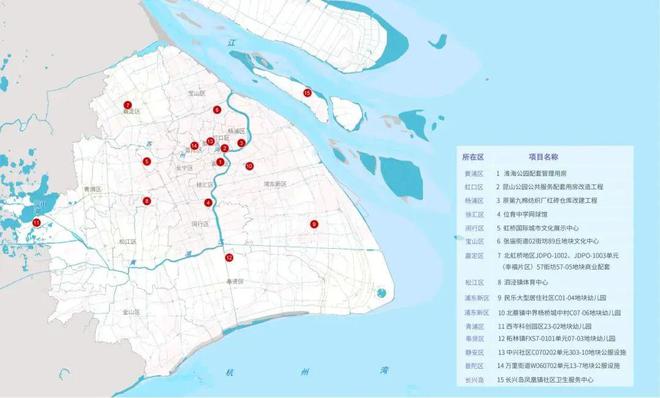Click red marker 3 by the river bend
The height and width of the screenshot is (398, 660).
pyautogui.click(x=241, y=143)
